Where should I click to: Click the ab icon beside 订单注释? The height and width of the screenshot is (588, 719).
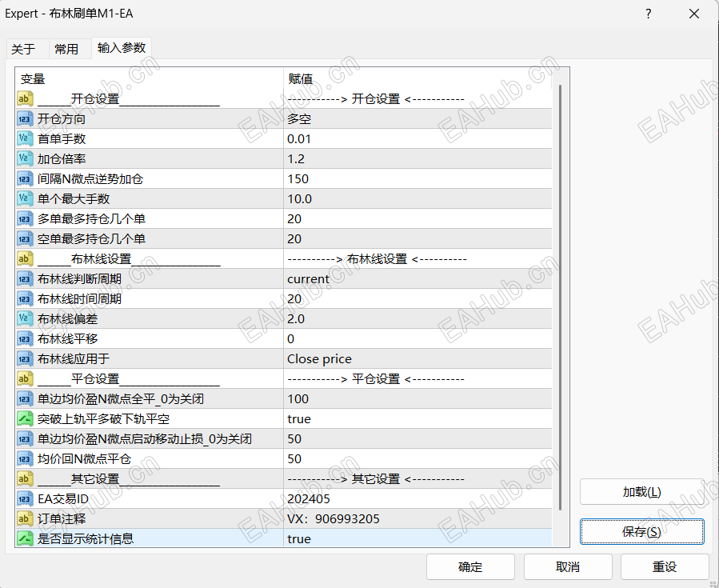coord(25,518)
